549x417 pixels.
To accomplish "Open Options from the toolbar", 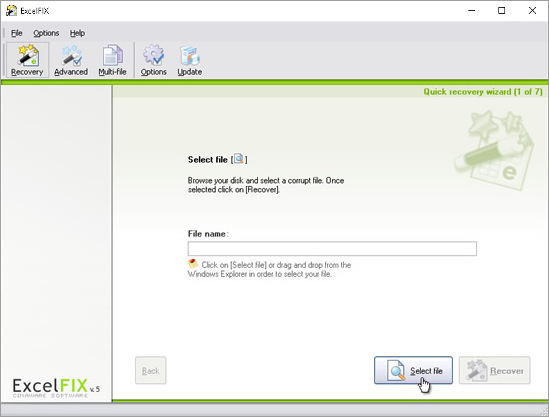I will [153, 60].
